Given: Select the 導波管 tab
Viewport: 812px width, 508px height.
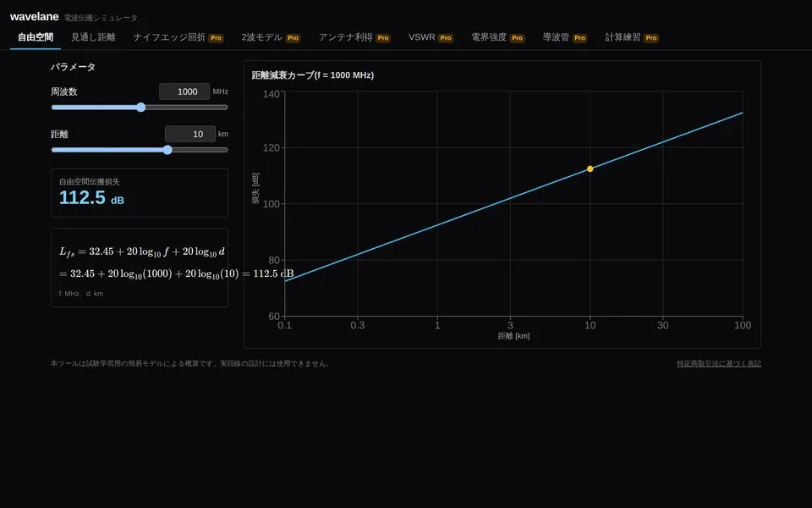Looking at the screenshot, I should pos(565,37).
